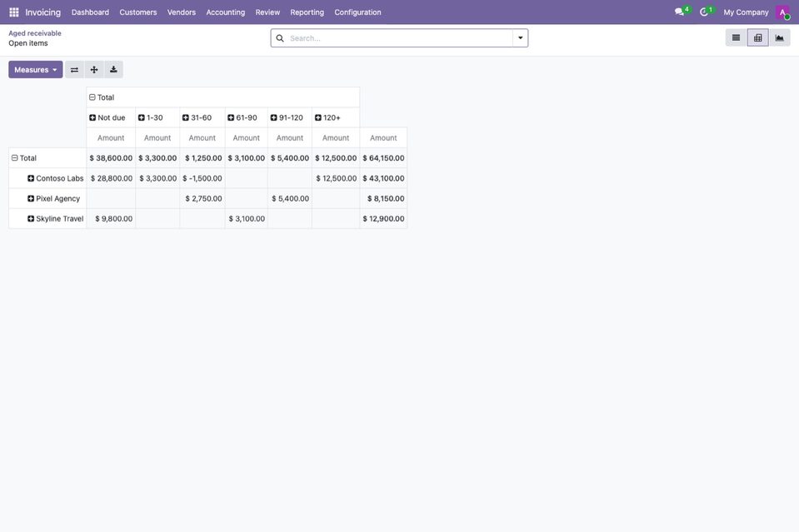The height and width of the screenshot is (532, 799).
Task: Open the activities clock icon
Action: pyautogui.click(x=704, y=12)
